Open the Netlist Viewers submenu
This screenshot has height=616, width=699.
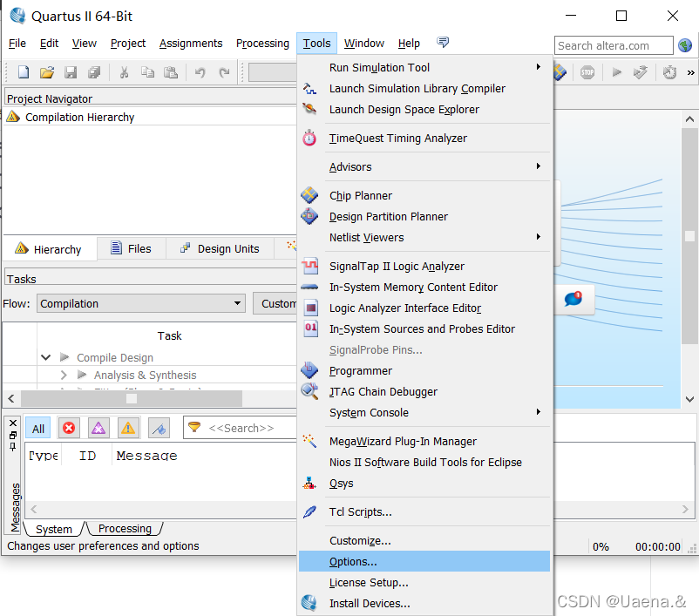pos(424,238)
